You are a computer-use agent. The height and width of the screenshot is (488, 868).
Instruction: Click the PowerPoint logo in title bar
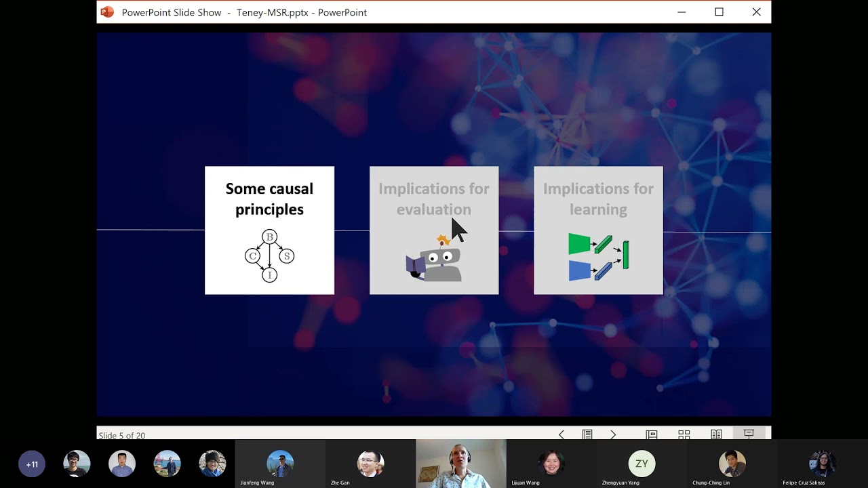tap(107, 12)
